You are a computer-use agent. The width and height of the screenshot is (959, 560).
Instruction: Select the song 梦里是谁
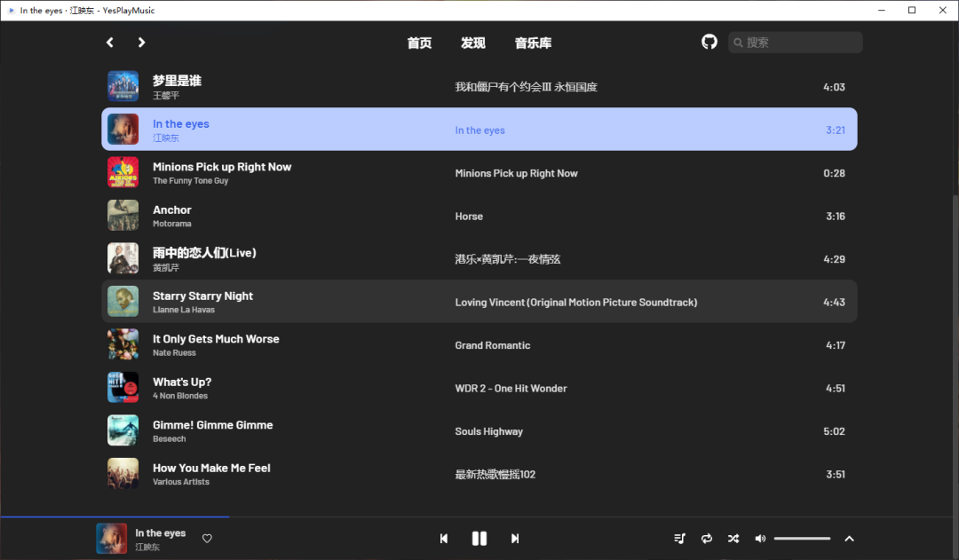[x=177, y=81]
